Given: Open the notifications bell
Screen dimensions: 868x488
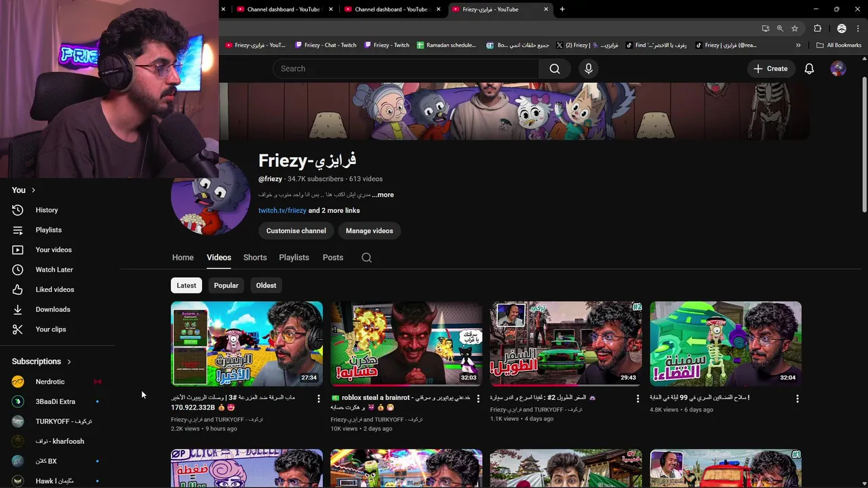Looking at the screenshot, I should (x=809, y=68).
